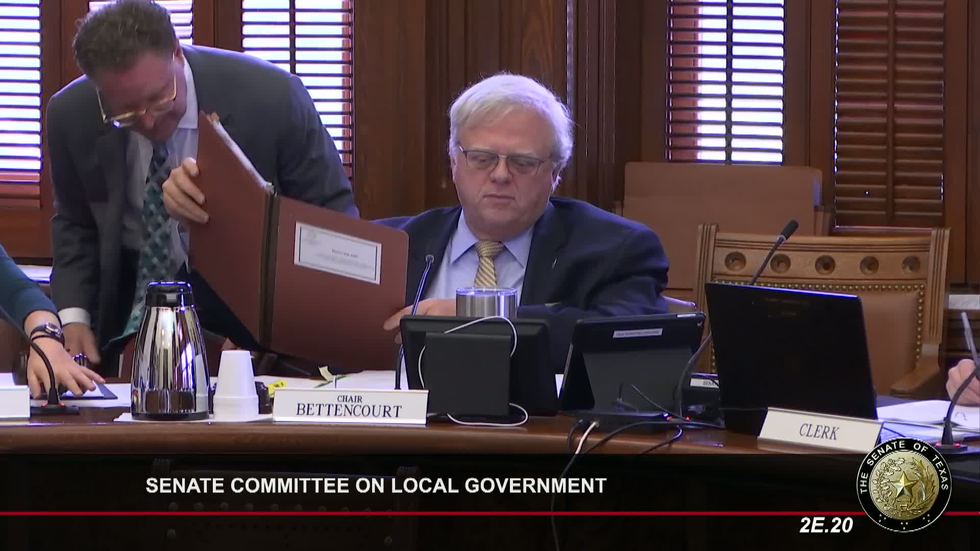Click the 2E.20 room number text
The image size is (980, 551).
[x=825, y=525]
